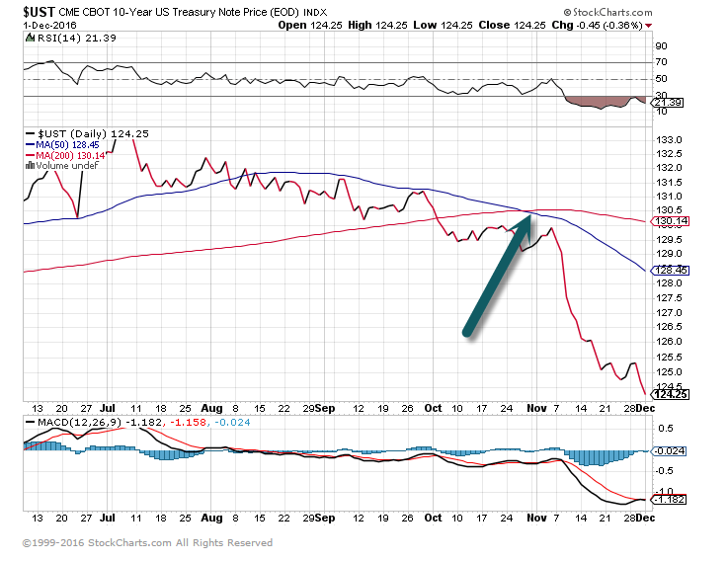
Task: Click the price axis label 129.0
Action: [x=669, y=254]
